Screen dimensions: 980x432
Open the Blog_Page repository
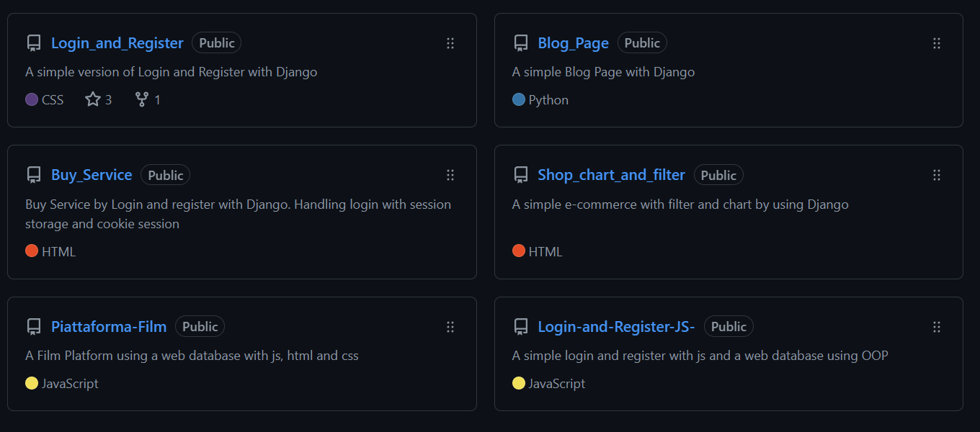point(573,43)
